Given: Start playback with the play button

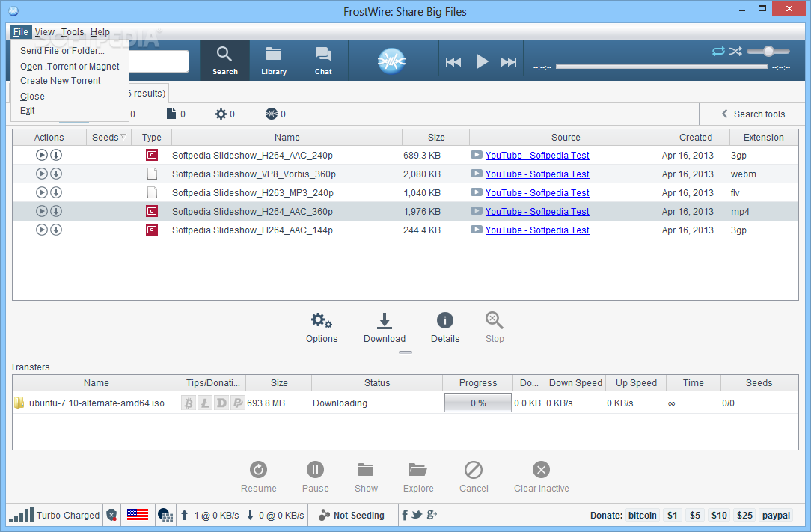Looking at the screenshot, I should coord(482,61).
